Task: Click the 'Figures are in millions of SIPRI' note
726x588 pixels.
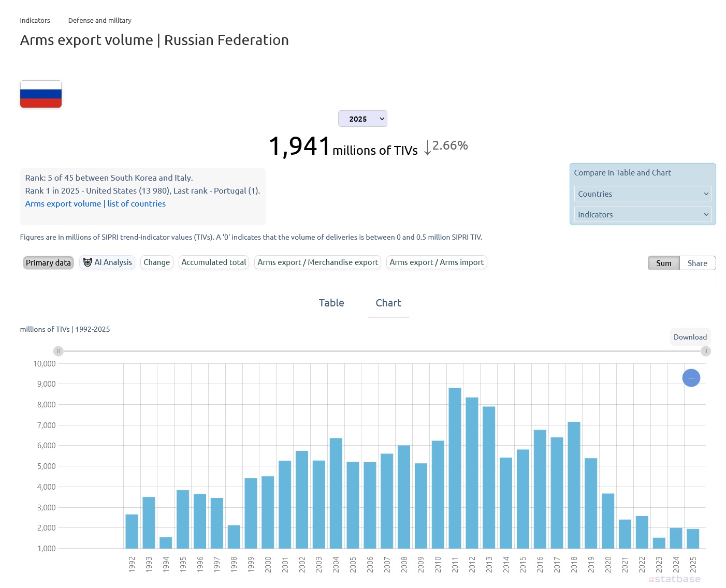Action: [251, 237]
